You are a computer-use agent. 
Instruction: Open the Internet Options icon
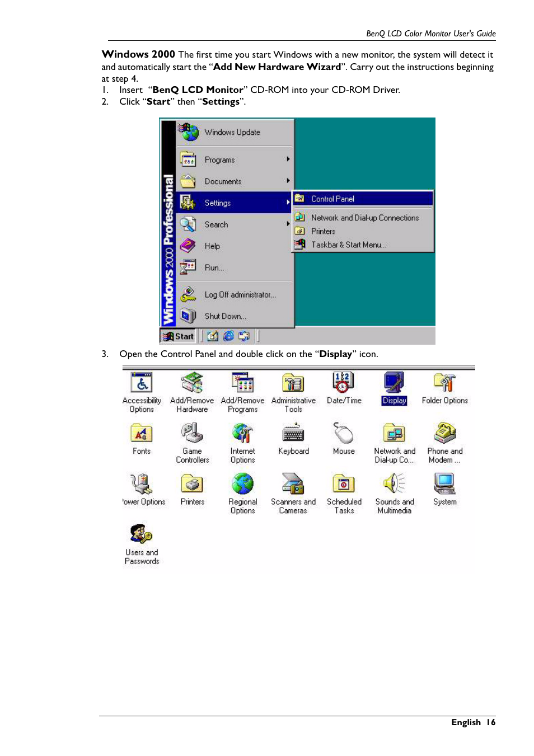point(242,434)
